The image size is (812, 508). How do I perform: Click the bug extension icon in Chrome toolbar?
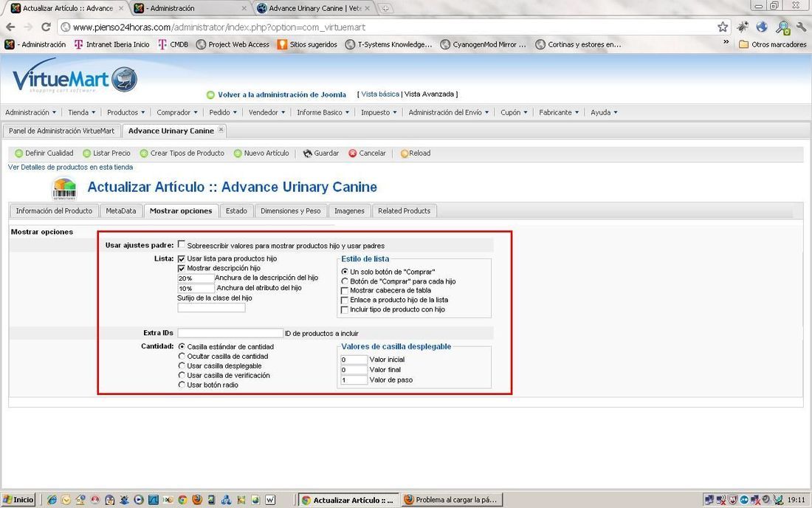click(x=743, y=27)
